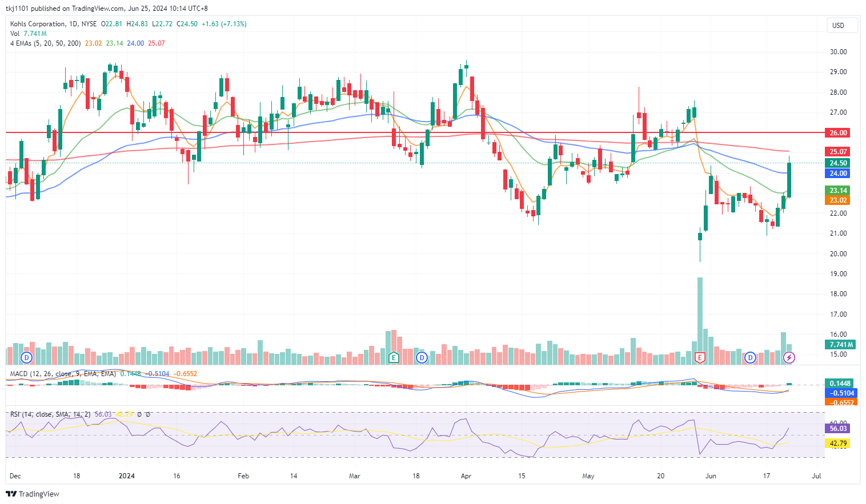Click the green earnings E marker in March
Viewport: 866px width, 504px height.
point(393,358)
